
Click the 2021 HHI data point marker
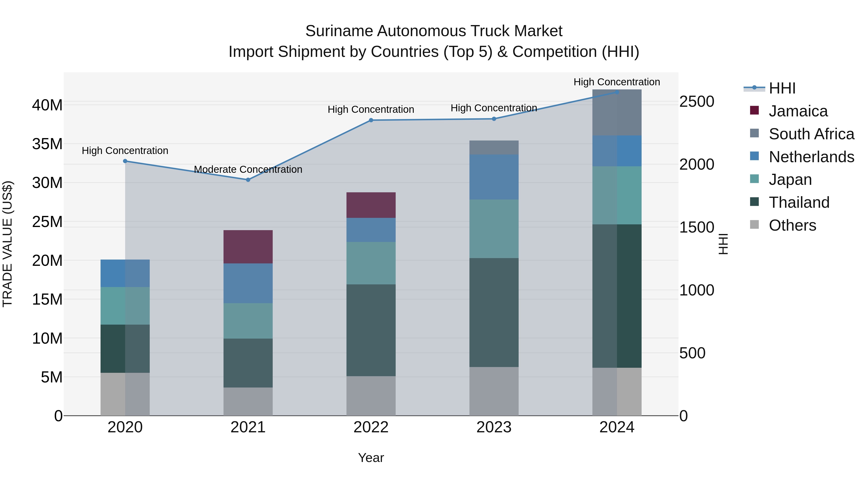click(x=248, y=180)
